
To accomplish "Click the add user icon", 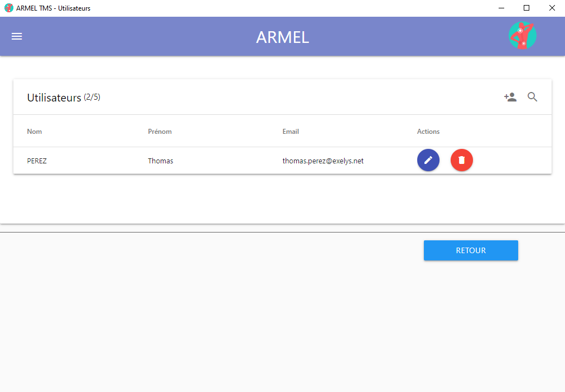I will point(510,97).
